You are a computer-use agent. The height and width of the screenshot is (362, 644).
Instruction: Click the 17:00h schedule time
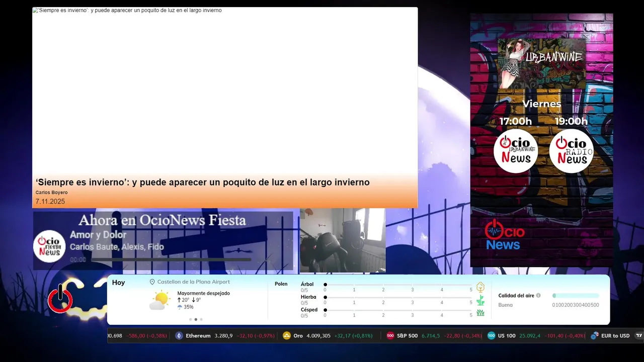point(516,121)
